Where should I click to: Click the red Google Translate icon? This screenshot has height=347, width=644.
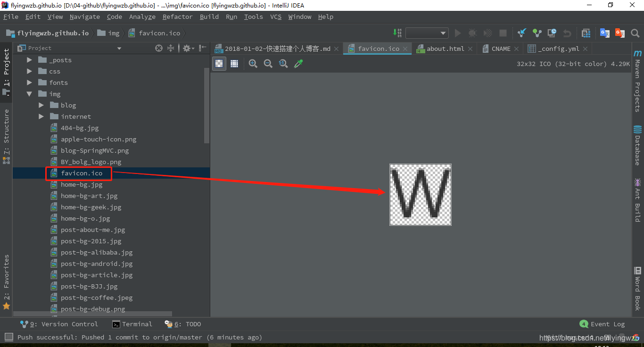pyautogui.click(x=620, y=33)
